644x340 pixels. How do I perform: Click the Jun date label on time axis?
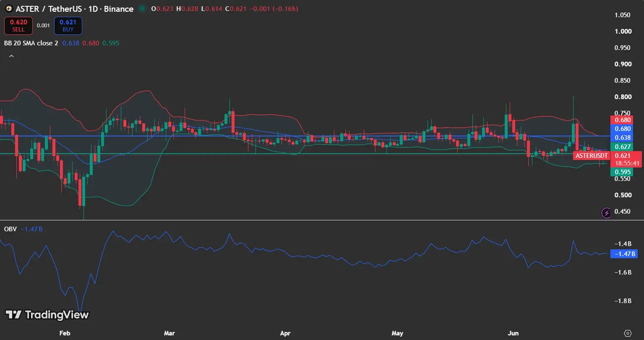tap(513, 333)
